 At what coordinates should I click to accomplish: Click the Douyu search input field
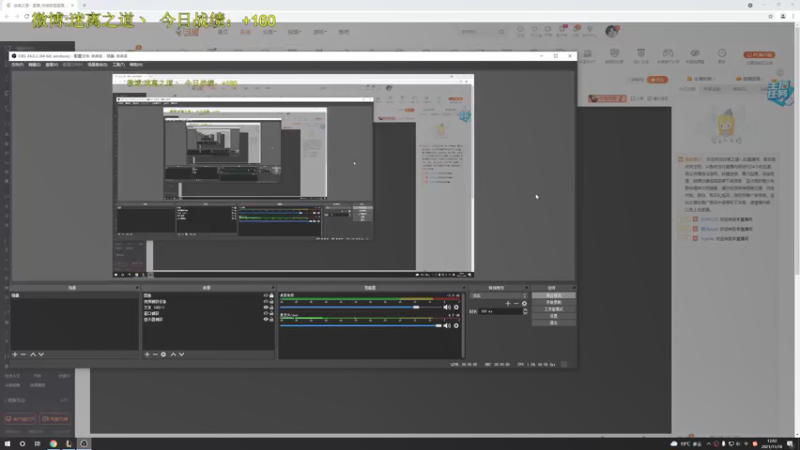point(478,32)
